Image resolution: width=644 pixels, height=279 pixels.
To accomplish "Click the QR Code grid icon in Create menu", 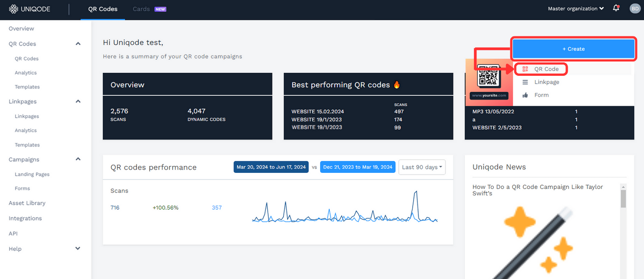I will click(x=525, y=69).
